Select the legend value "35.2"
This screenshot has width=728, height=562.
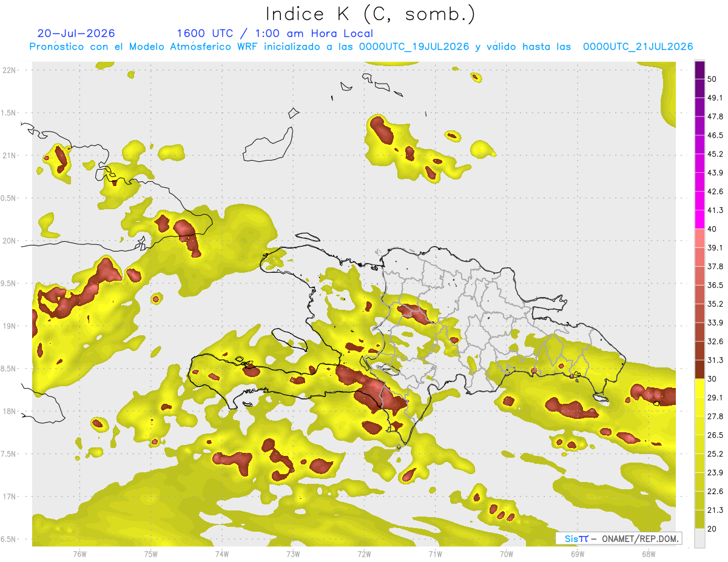[715, 304]
